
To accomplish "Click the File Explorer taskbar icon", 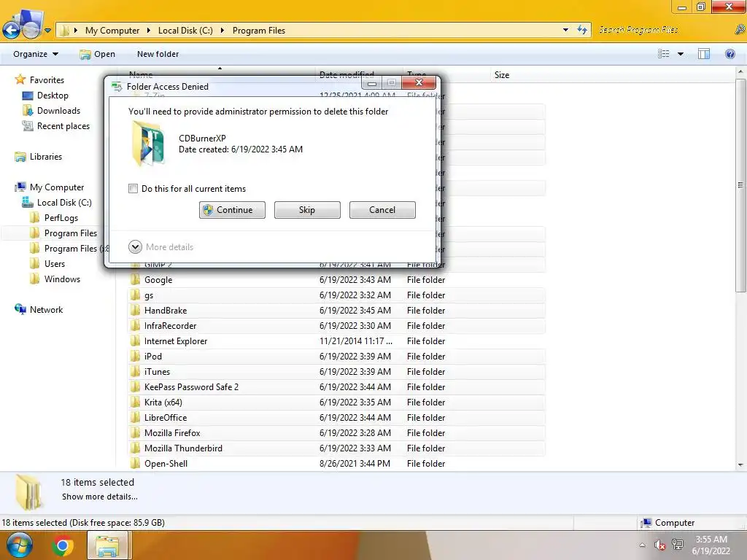I will (x=107, y=545).
